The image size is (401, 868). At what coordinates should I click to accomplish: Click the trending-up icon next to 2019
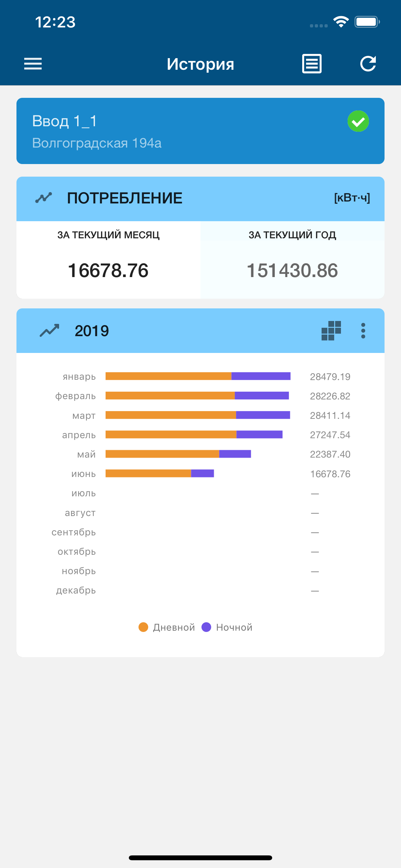point(49,331)
